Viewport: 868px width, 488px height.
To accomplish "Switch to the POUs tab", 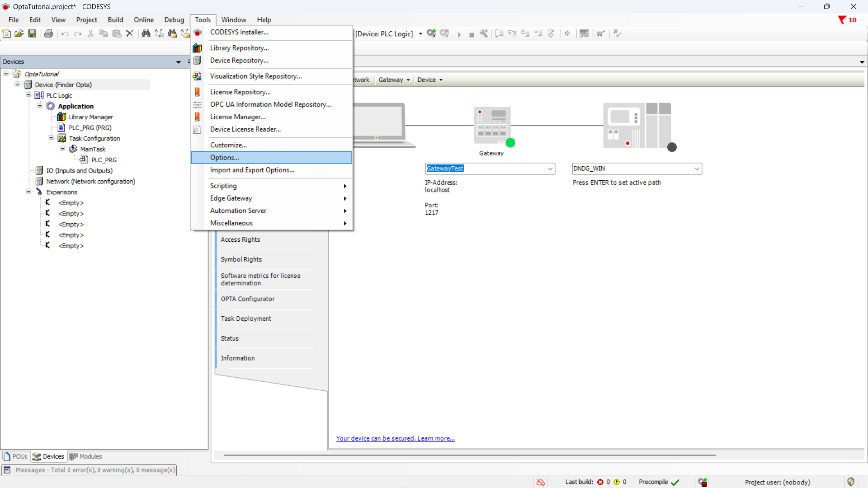I will pyautogui.click(x=16, y=456).
